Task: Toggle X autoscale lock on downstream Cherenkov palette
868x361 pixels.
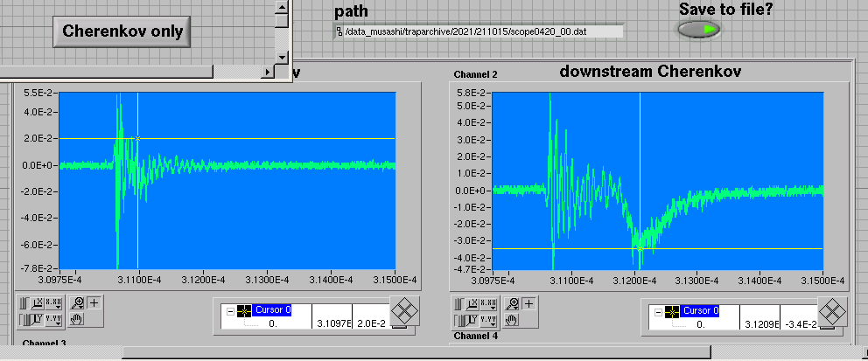Action: pos(458,303)
